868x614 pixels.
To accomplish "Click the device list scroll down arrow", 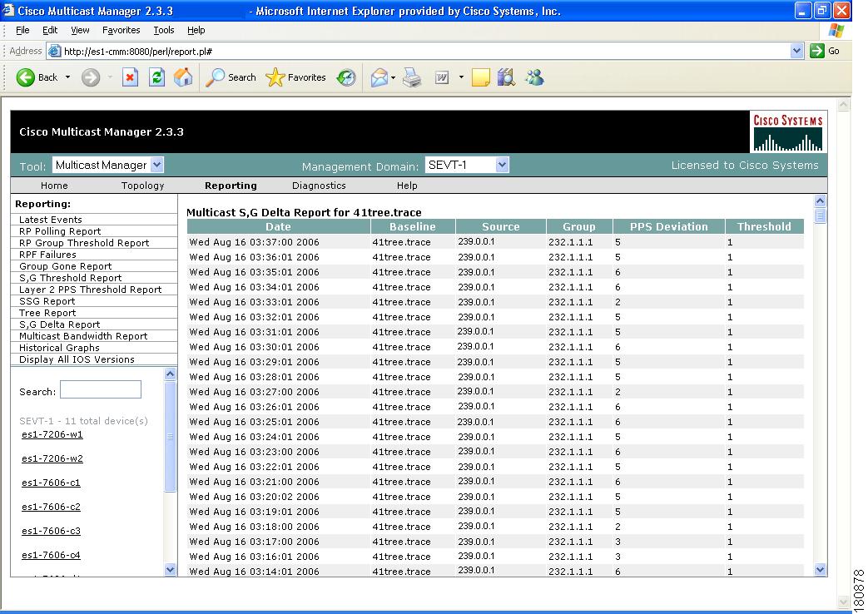I will coord(170,569).
